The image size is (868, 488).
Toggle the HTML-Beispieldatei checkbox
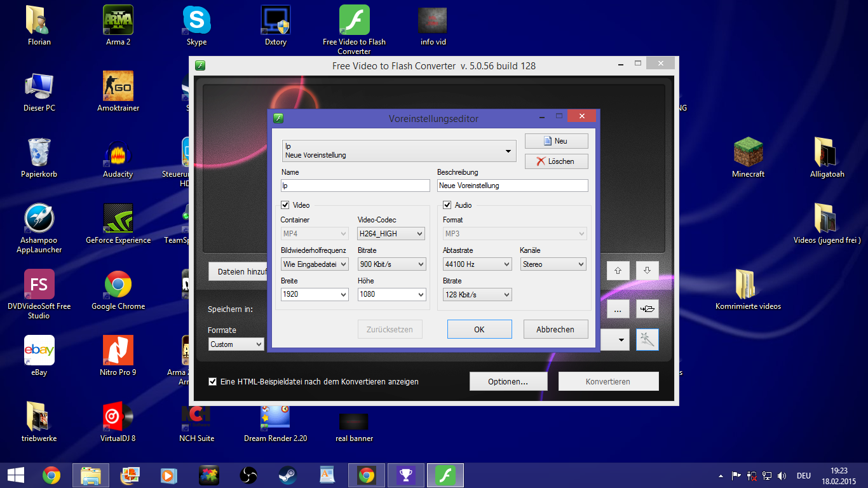pyautogui.click(x=213, y=382)
